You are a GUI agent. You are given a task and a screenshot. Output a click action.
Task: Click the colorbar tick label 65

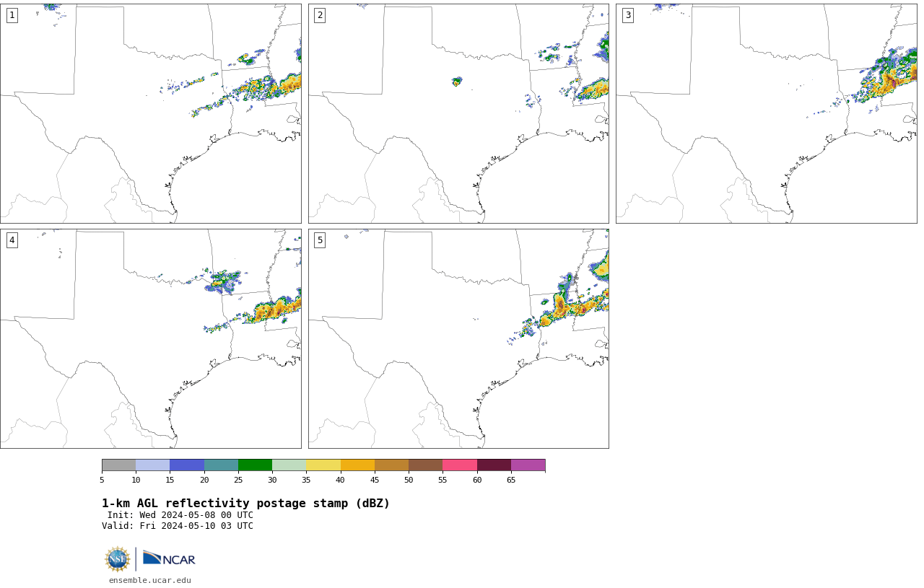coord(511,480)
